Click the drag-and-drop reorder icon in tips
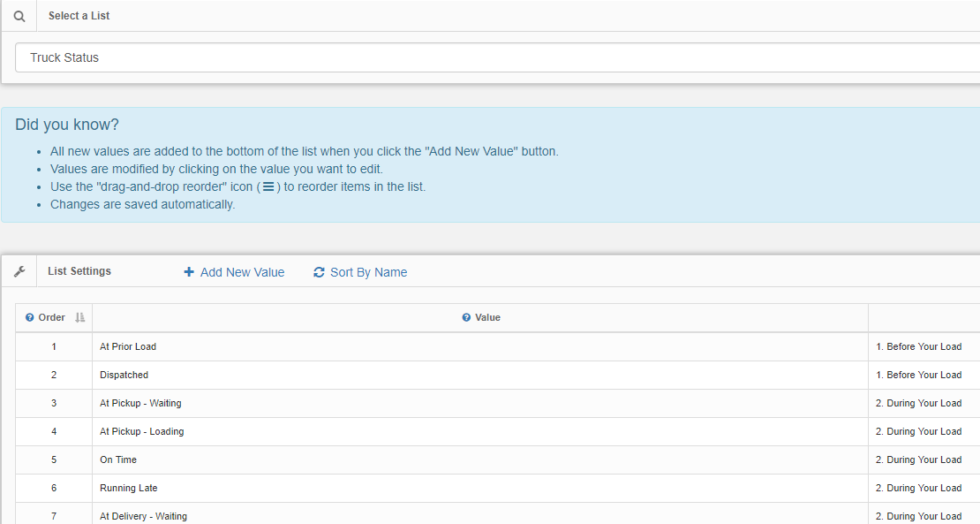 pyautogui.click(x=268, y=186)
